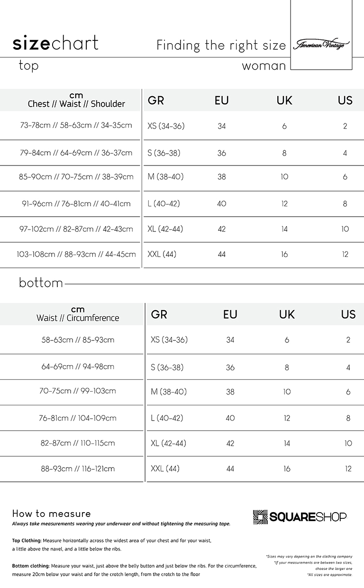Select the SQUARESHOP brand text
The width and height of the screenshot is (364, 588).
tap(308, 517)
